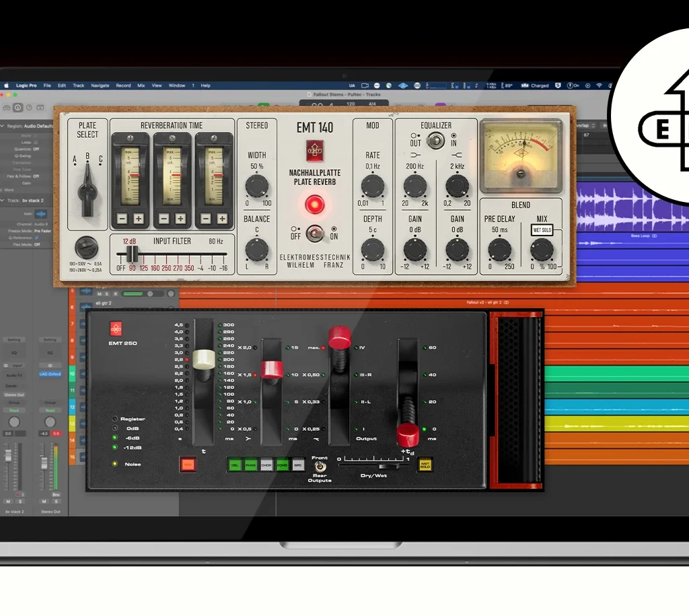Adjust the low-band Gain knob
The width and height of the screenshot is (689, 616).
[x=414, y=249]
